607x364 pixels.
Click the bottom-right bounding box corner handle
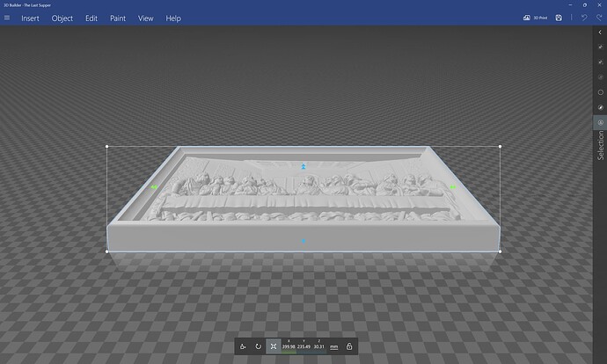tap(501, 251)
